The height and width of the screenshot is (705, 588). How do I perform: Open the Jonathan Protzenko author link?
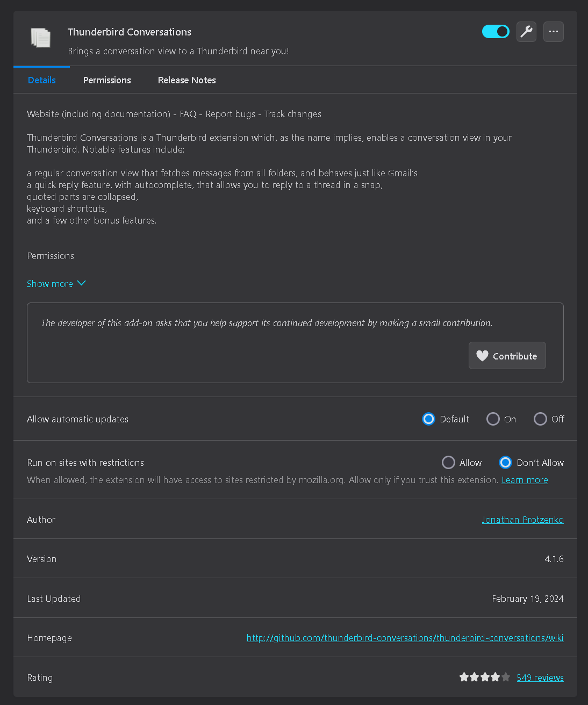click(x=522, y=520)
